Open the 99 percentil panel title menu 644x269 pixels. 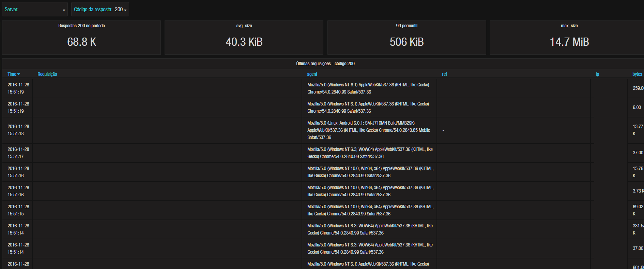click(407, 26)
